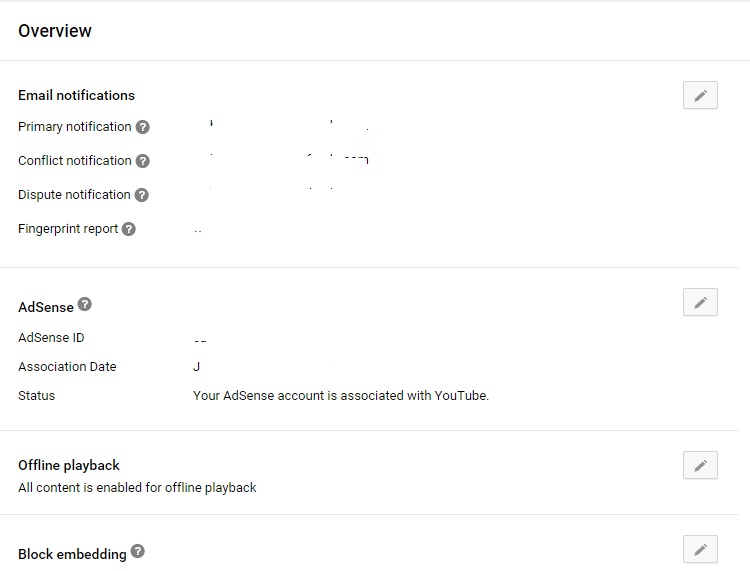Select the AdSense ID label
Image resolution: width=750 pixels, height=571 pixels.
coord(51,338)
